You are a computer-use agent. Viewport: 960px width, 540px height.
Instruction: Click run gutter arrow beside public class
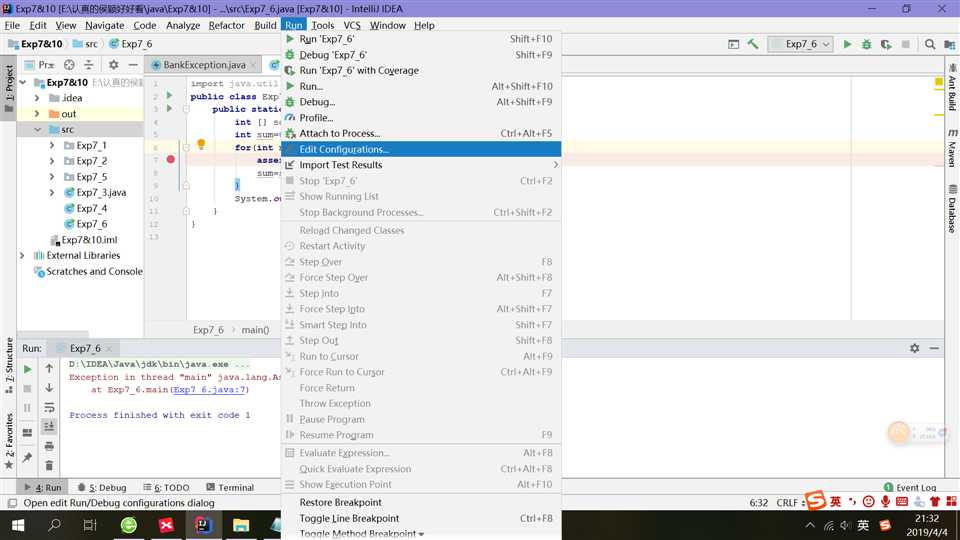pyautogui.click(x=170, y=96)
